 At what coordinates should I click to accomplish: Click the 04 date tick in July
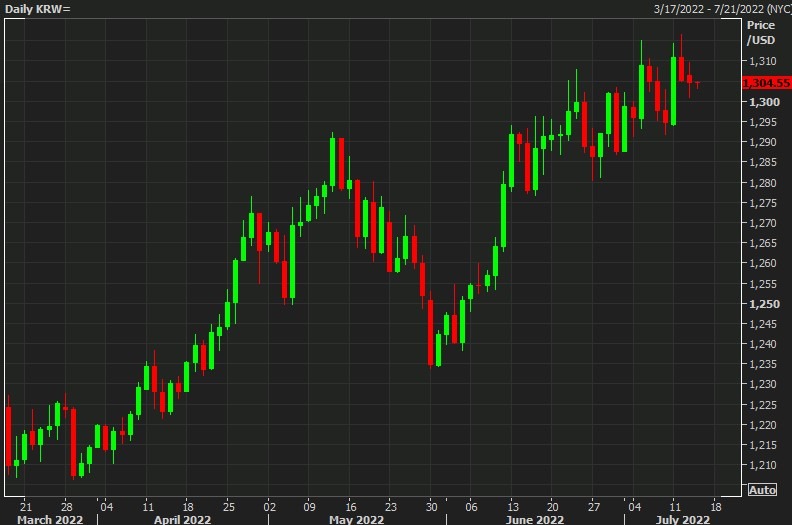click(x=634, y=506)
